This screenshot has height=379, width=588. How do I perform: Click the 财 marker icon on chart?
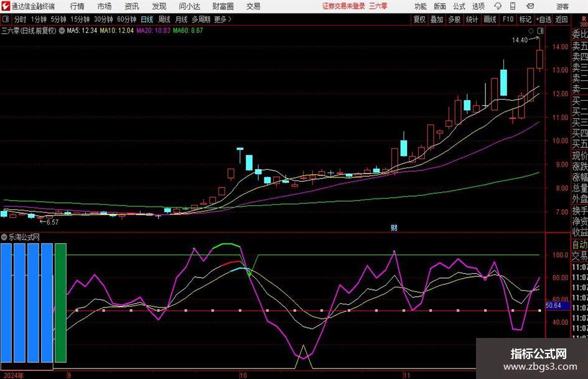(394, 227)
